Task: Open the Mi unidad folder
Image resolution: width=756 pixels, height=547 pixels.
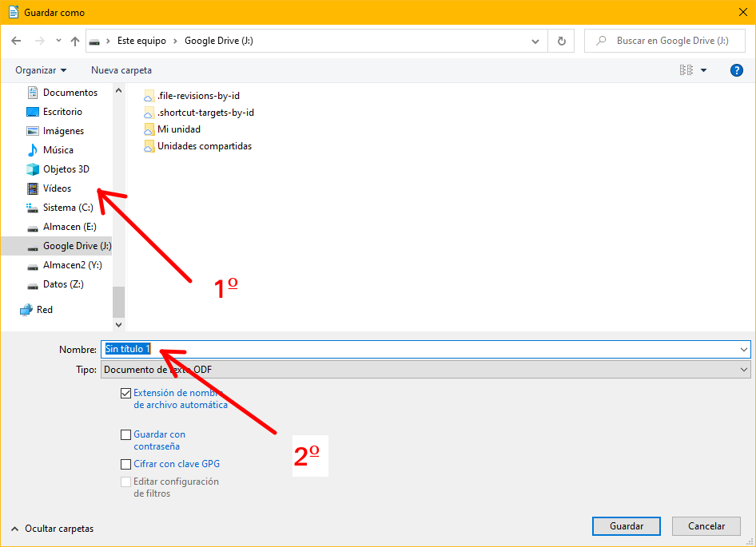Action: [178, 129]
